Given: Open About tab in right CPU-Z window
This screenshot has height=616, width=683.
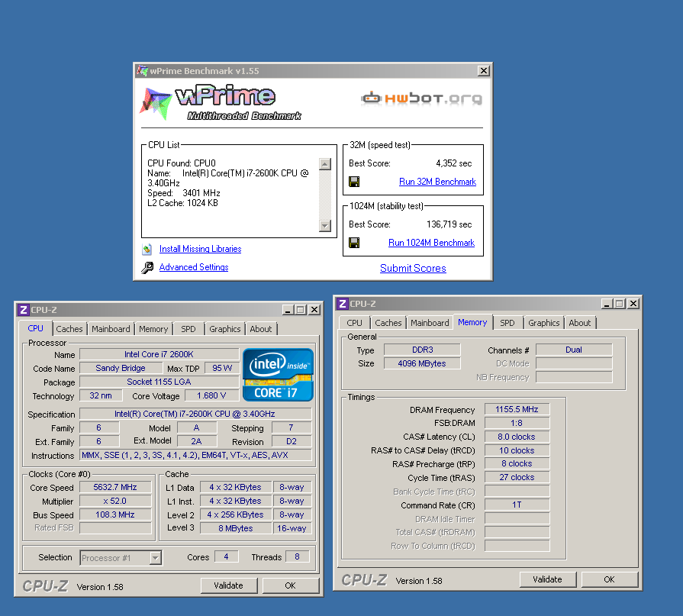Looking at the screenshot, I should tap(580, 323).
